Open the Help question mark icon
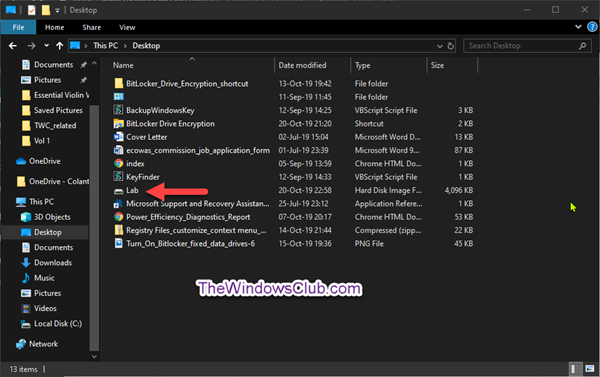 (x=592, y=27)
